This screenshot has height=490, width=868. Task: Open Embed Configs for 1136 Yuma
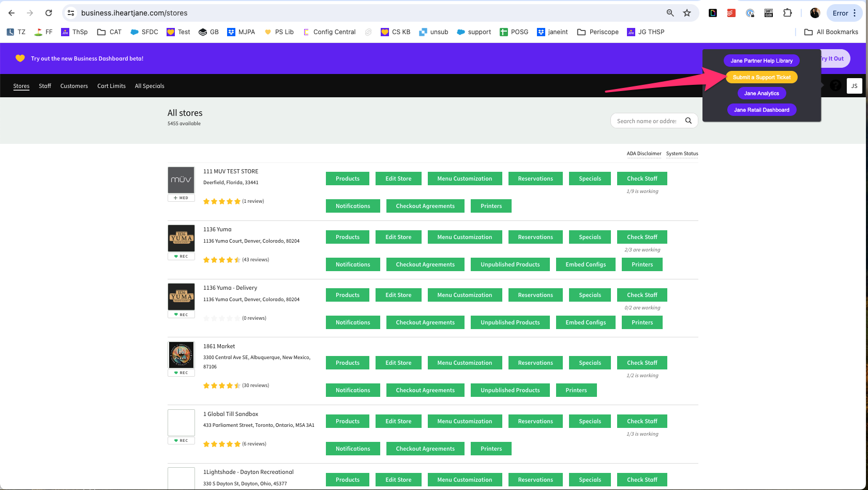click(x=586, y=264)
